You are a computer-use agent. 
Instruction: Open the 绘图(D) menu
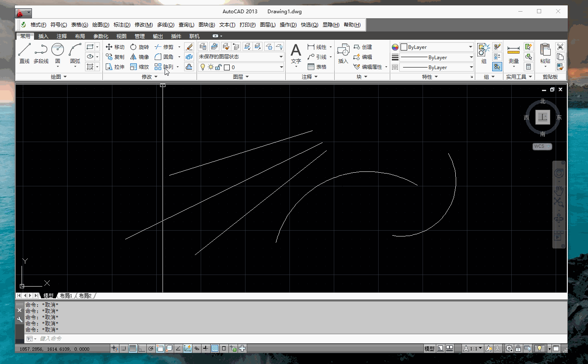pos(100,25)
